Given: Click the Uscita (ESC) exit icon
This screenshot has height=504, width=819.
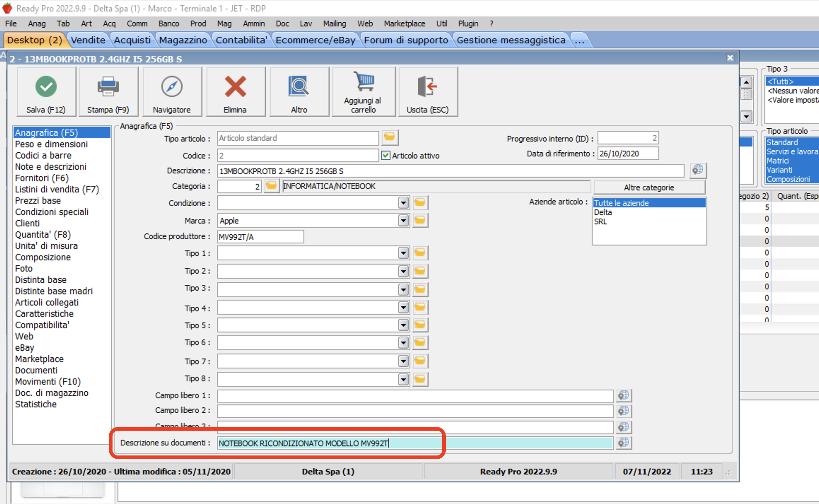Looking at the screenshot, I should coord(427,87).
